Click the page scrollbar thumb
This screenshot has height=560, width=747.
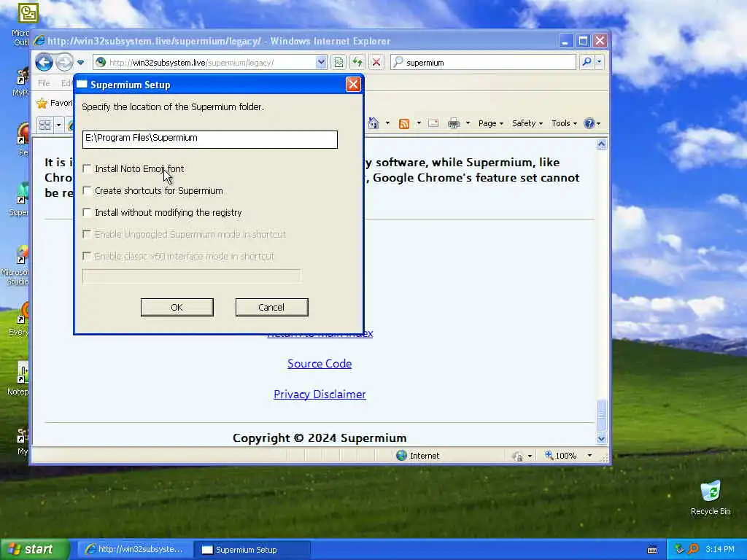pos(601,415)
